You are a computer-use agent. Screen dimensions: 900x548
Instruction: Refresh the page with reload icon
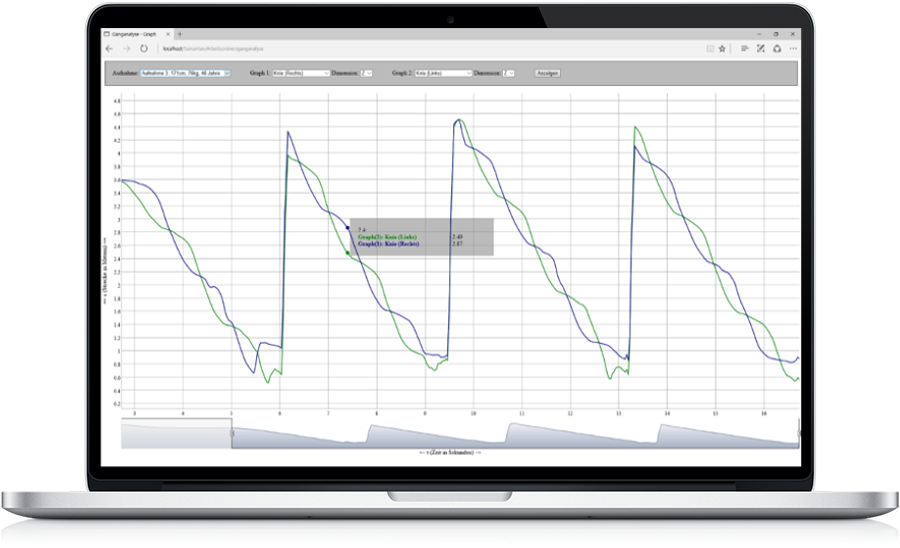click(x=144, y=48)
